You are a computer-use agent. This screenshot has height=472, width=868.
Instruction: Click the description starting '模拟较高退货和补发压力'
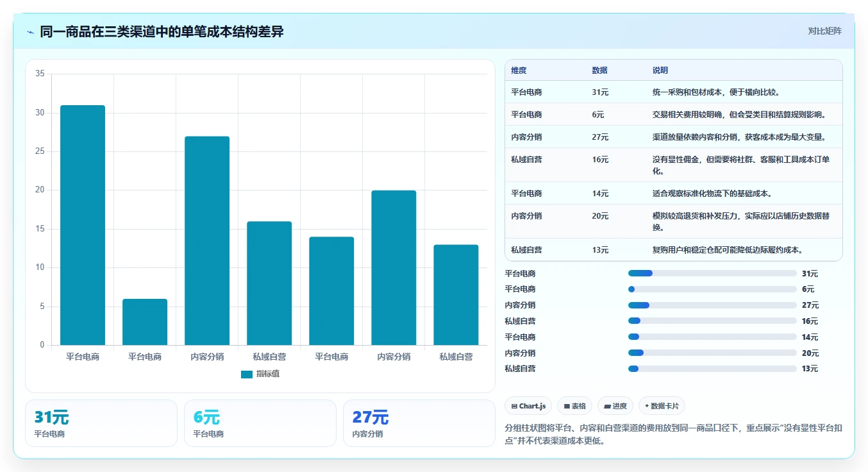click(741, 222)
